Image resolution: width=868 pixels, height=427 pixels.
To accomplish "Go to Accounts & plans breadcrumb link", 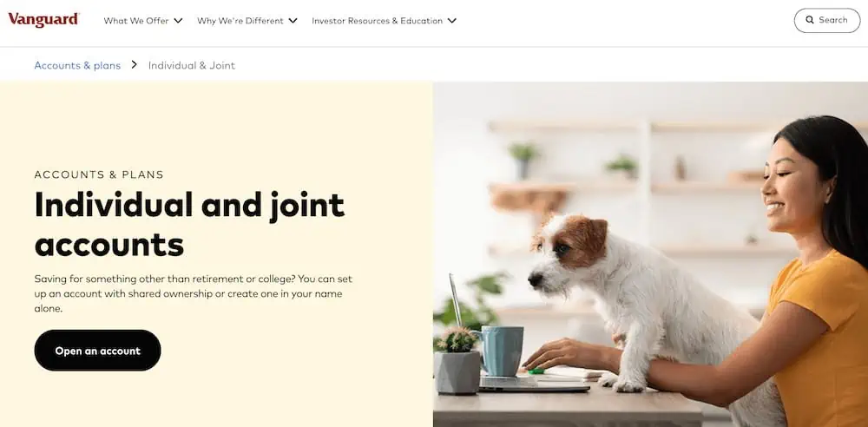I will [77, 65].
